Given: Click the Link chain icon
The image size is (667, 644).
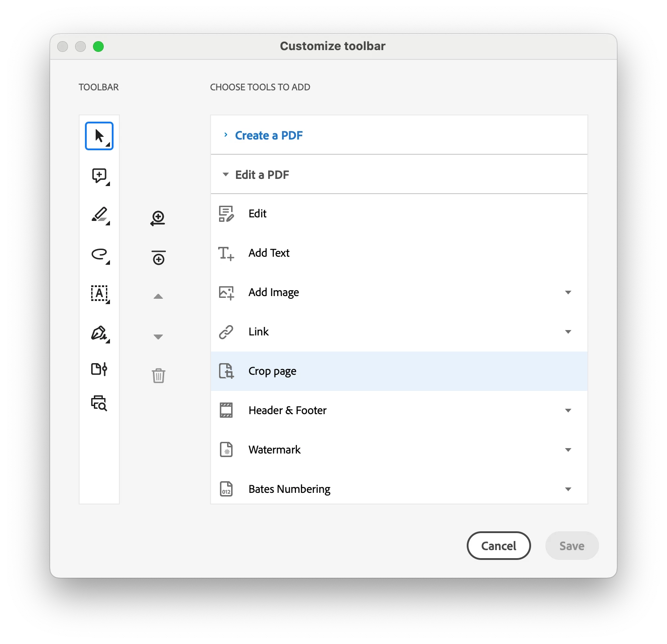Looking at the screenshot, I should pos(226,332).
